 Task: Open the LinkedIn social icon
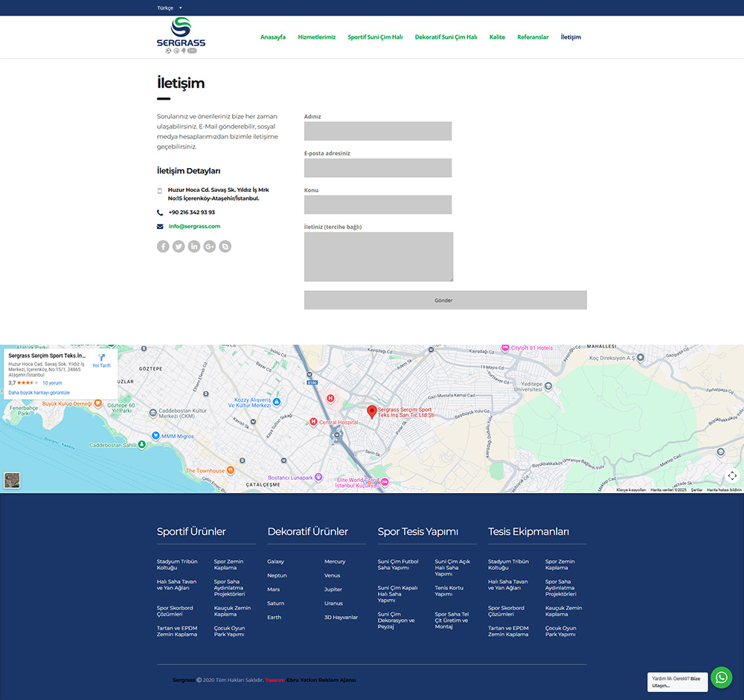194,246
